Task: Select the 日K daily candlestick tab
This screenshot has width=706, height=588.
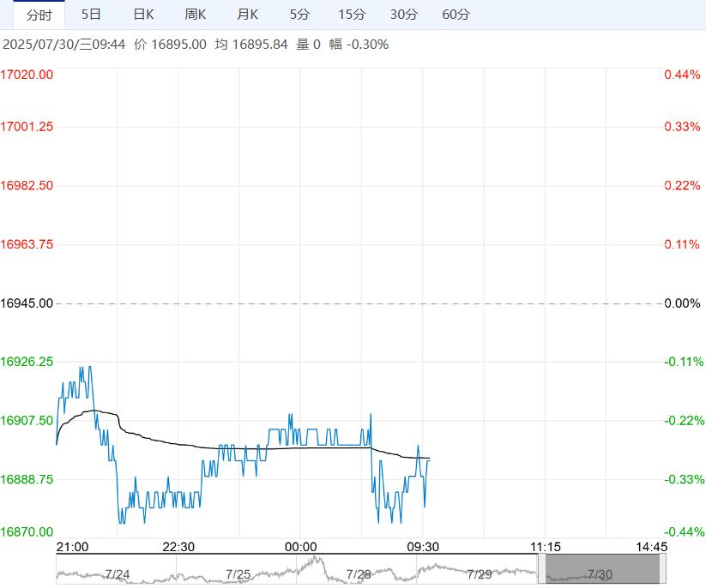Action: pyautogui.click(x=143, y=15)
